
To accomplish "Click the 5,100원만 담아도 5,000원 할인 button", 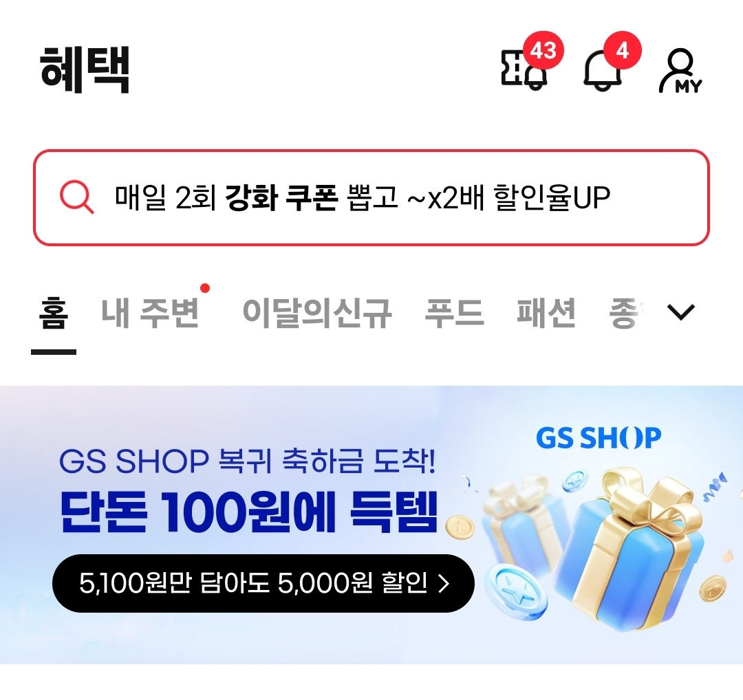I will (x=263, y=584).
